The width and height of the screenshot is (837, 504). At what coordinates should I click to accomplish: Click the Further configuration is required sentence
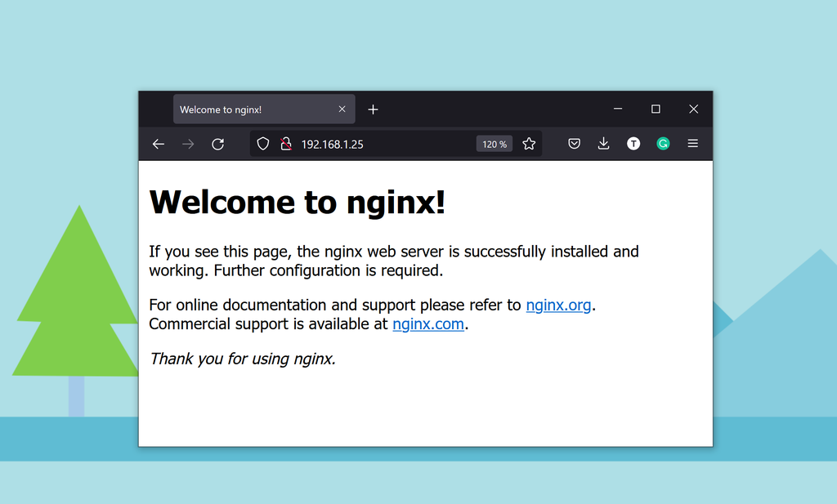pos(329,271)
